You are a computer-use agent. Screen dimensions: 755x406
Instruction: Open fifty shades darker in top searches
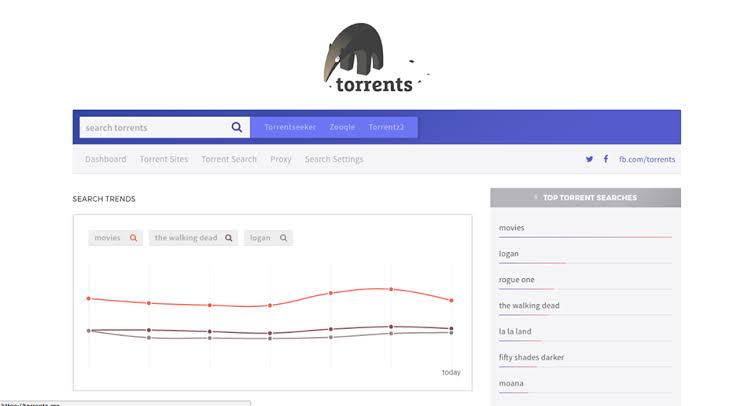(532, 357)
